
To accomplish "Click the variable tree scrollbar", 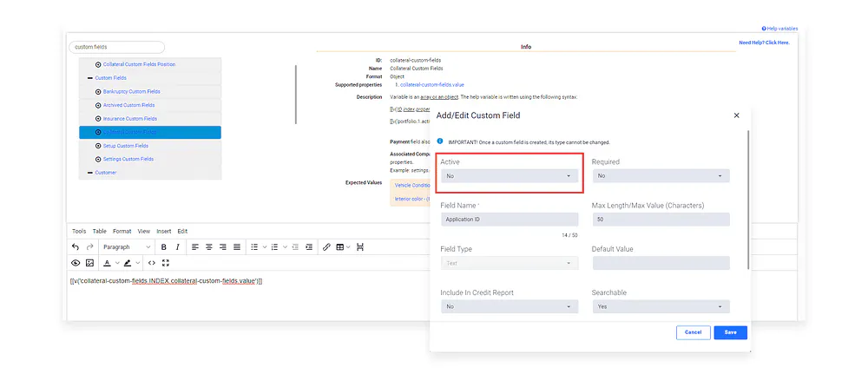I will pyautogui.click(x=296, y=95).
